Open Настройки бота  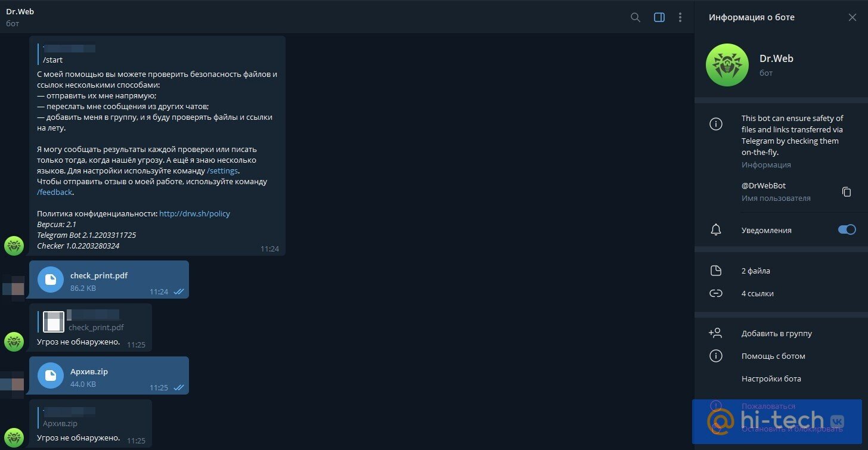(771, 378)
